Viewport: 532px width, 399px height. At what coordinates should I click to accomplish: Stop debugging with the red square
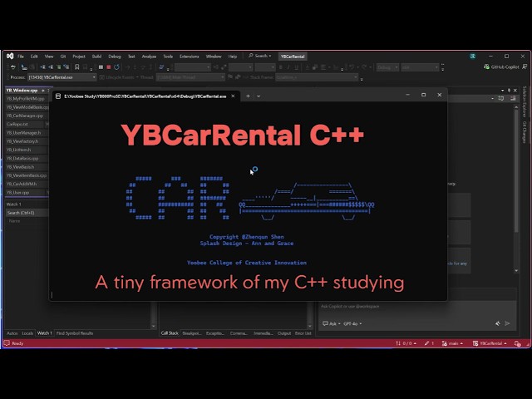[109, 67]
